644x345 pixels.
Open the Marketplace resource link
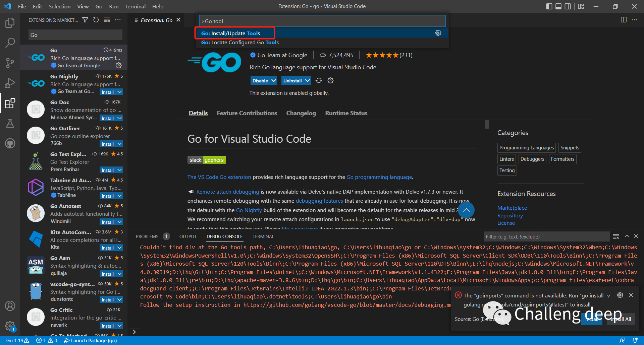[512, 208]
